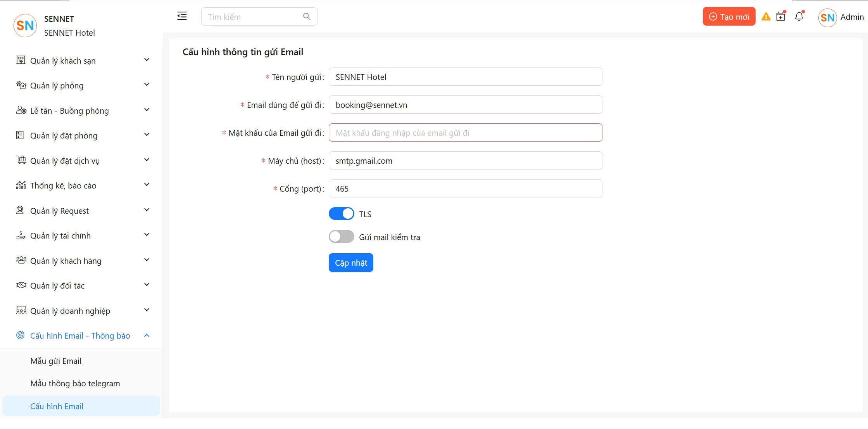The image size is (868, 429).
Task: Collapse the Cấu hình Email - Thông báo section
Action: [x=147, y=336]
